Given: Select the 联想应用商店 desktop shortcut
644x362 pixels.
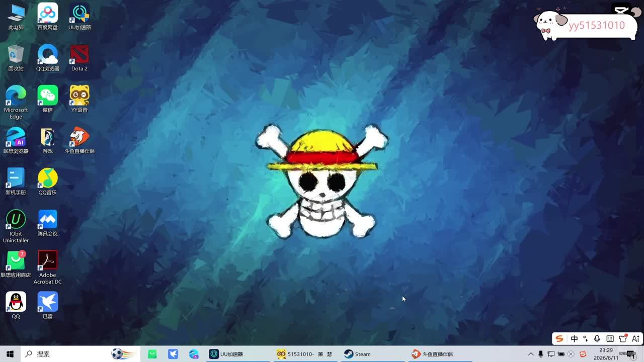Looking at the screenshot, I should coord(16,264).
